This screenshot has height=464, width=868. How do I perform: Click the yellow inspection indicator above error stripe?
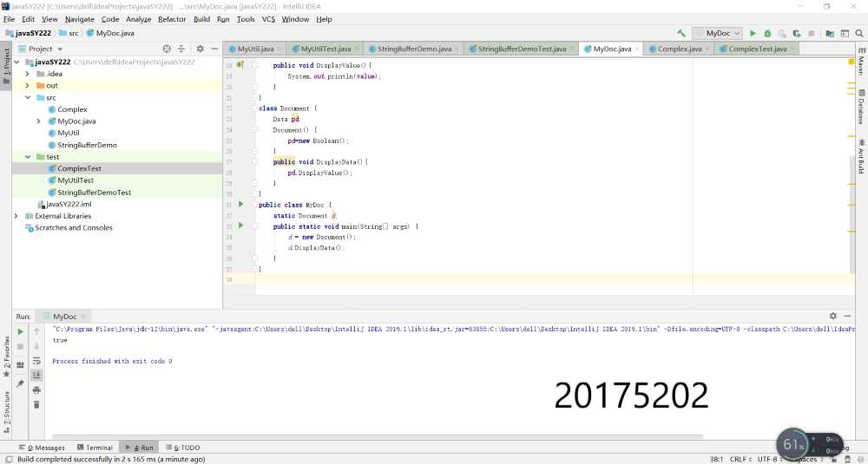(852, 62)
